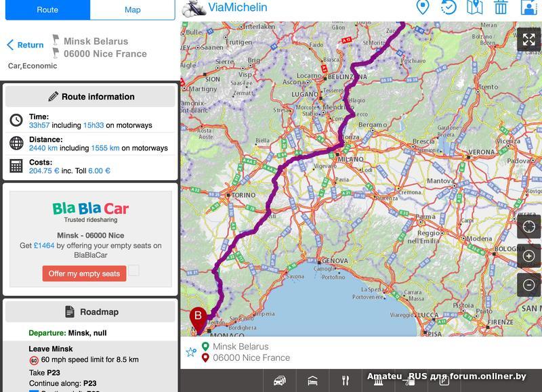542x392 pixels.
Task: Click the MILANO label on the map
Action: coord(350,159)
